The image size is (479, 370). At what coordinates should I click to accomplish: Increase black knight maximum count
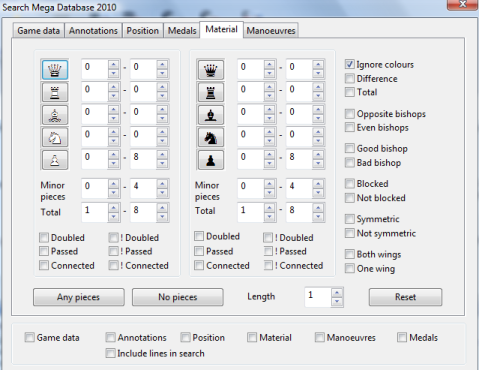tap(318, 132)
